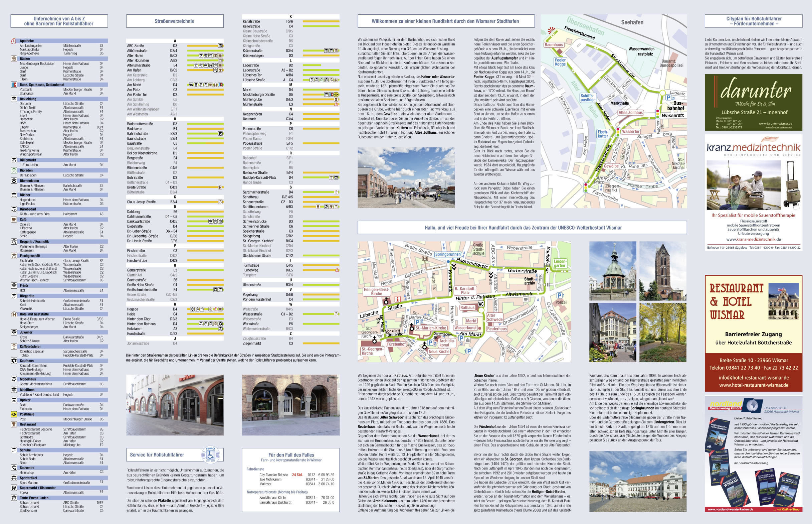The image size is (812, 524).
Task: Select the Kaffeerösterei pictogram
Action: [x=14, y=347]
